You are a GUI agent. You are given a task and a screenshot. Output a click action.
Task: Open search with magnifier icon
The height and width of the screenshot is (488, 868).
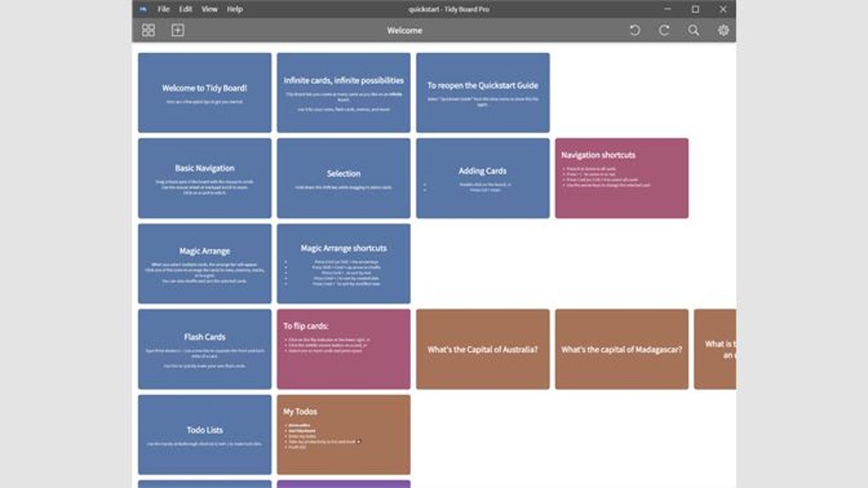click(694, 31)
